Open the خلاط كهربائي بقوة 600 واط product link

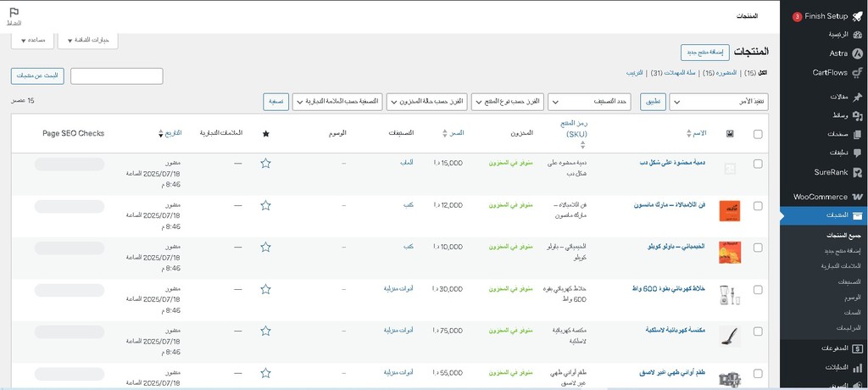click(670, 288)
